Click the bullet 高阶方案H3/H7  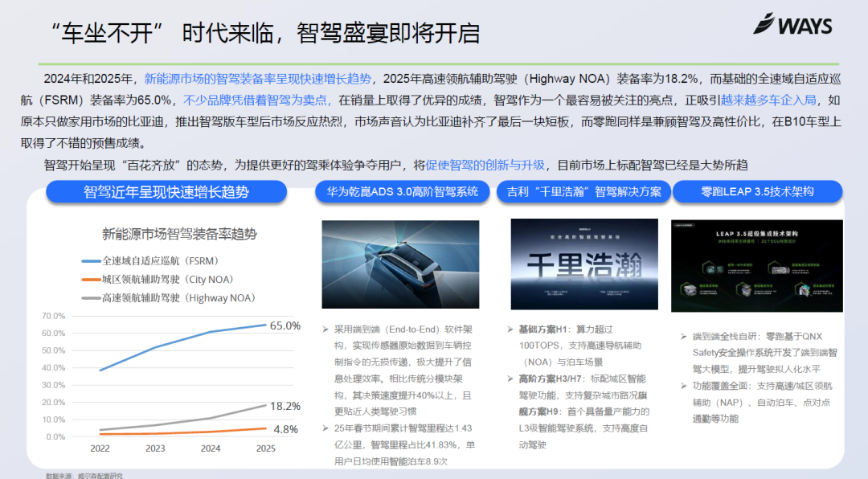577,387
